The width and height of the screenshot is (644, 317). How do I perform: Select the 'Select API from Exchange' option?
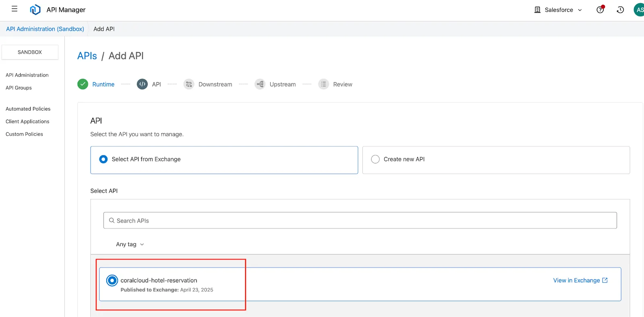pos(103,159)
